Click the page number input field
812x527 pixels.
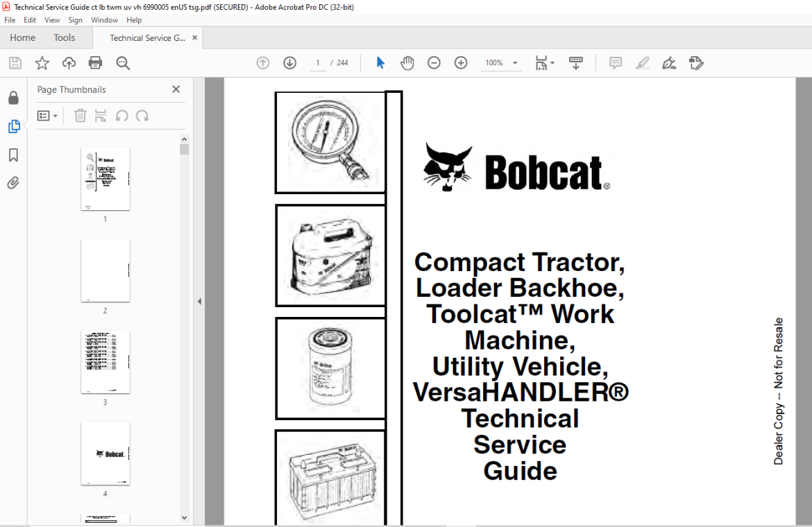click(x=317, y=63)
